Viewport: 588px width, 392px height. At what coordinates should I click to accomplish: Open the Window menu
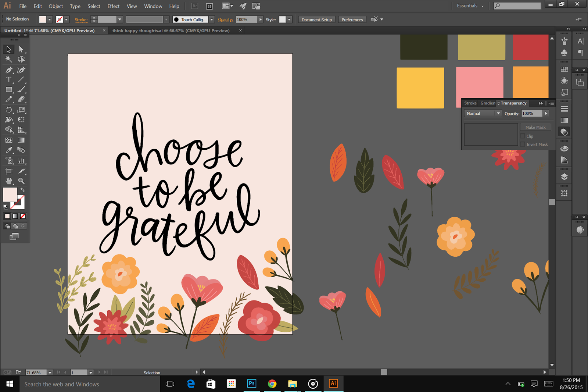(x=153, y=6)
